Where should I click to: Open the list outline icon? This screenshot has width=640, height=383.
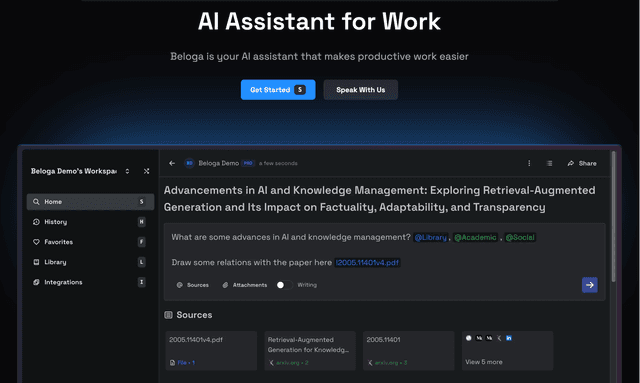click(549, 163)
